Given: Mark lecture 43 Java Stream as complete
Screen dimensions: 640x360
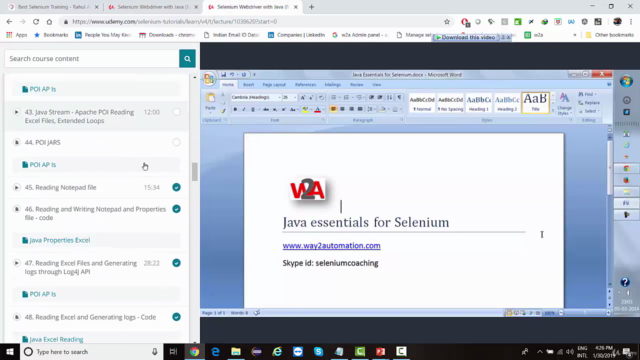Looking at the screenshot, I should point(176,112).
